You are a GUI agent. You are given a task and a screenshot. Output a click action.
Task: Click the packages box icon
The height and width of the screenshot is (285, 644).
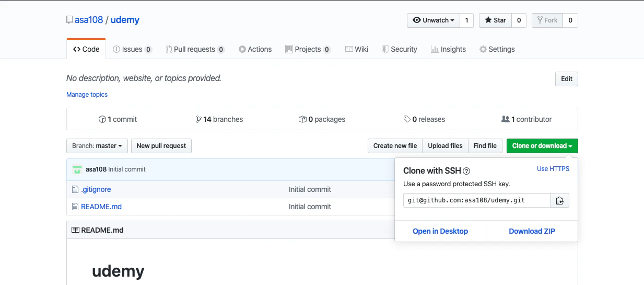(x=302, y=119)
